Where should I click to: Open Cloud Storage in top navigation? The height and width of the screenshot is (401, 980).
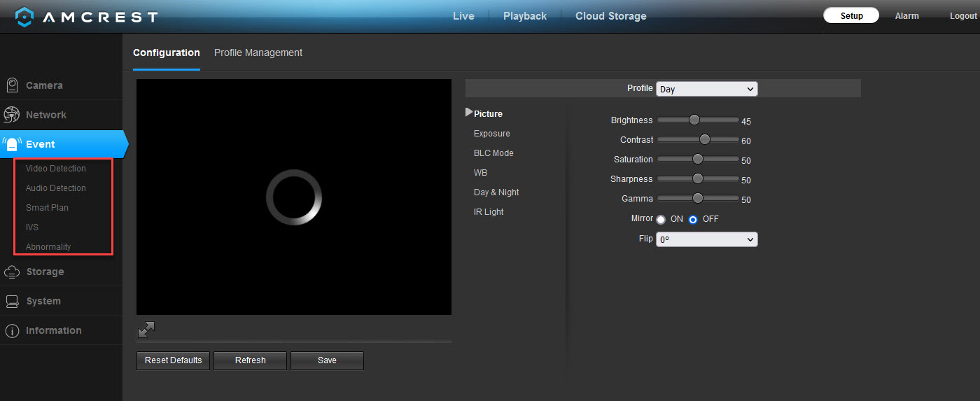click(x=611, y=16)
